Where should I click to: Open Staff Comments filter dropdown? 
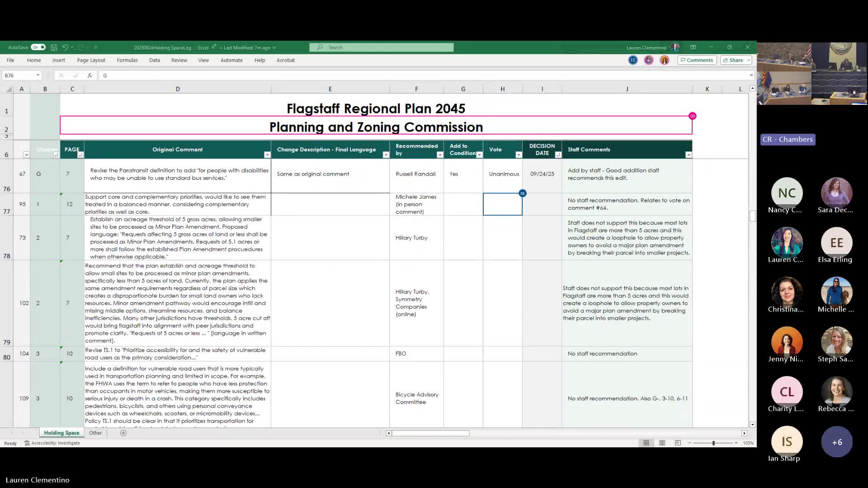[688, 155]
